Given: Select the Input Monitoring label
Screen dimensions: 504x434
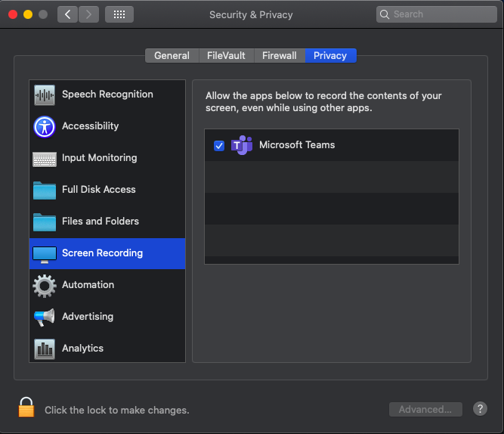Looking at the screenshot, I should (x=99, y=157).
